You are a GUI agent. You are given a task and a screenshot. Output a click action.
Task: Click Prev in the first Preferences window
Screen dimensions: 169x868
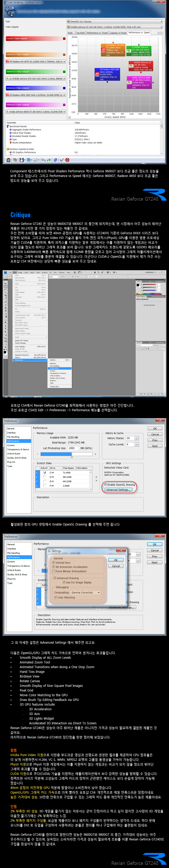click(x=155, y=440)
